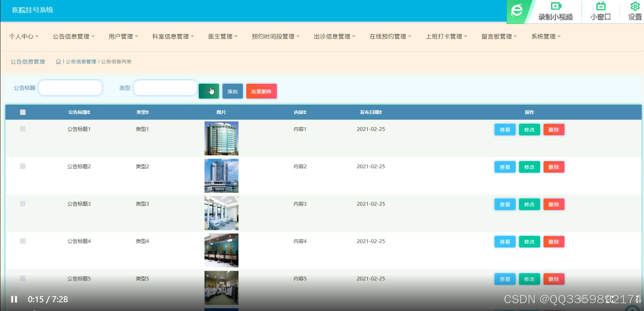Sort table by 发布日期 column
Viewport: 644px width, 311px height.
(x=371, y=112)
